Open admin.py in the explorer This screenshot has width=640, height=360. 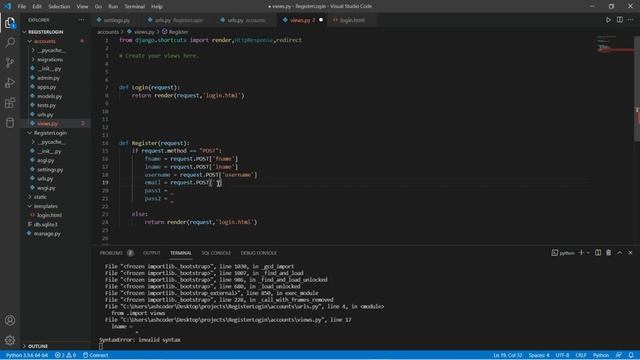click(48, 78)
